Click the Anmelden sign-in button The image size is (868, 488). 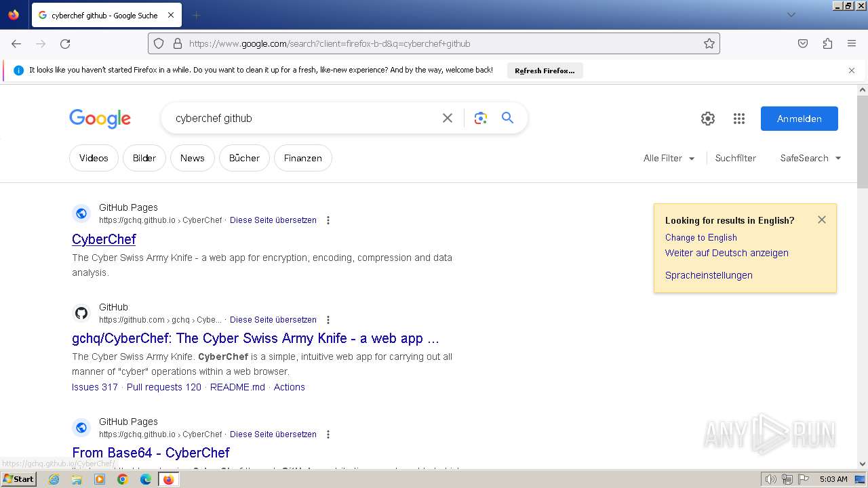800,119
